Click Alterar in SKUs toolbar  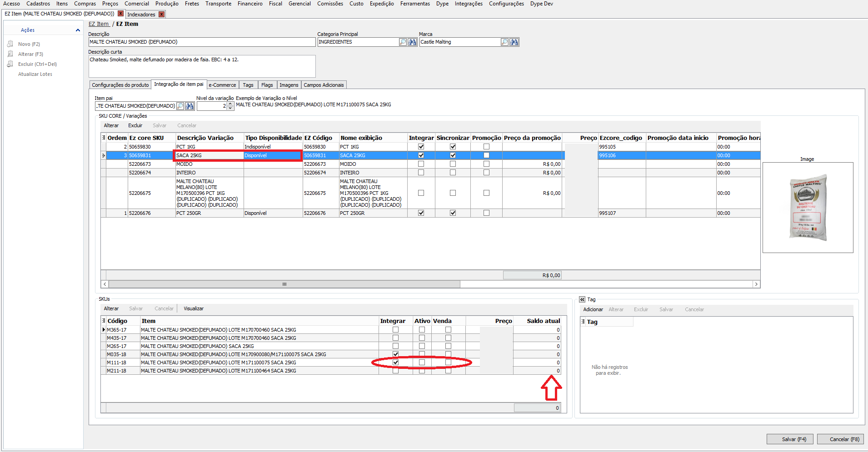tap(111, 308)
